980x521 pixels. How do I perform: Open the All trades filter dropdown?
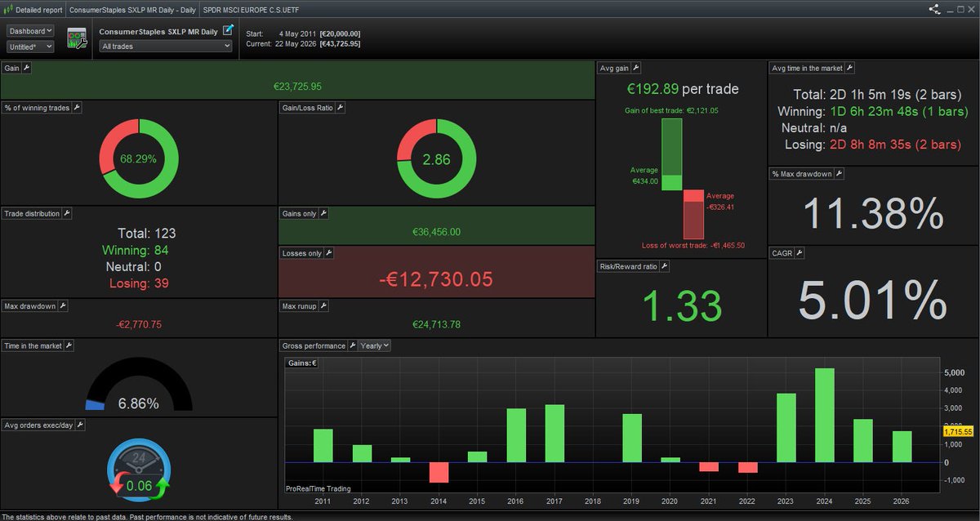pos(166,47)
